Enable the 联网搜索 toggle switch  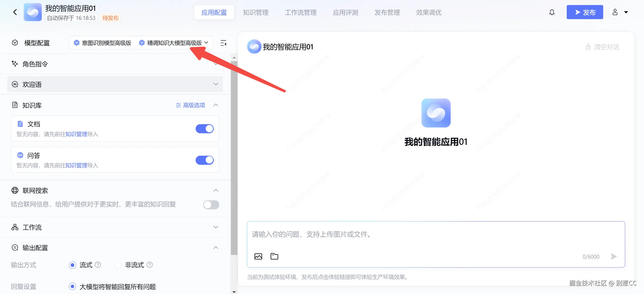(x=211, y=205)
